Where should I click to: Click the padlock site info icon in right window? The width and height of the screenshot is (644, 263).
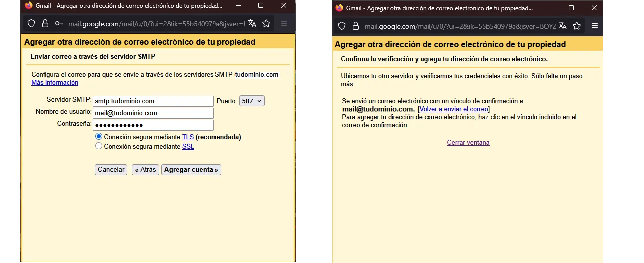click(356, 26)
